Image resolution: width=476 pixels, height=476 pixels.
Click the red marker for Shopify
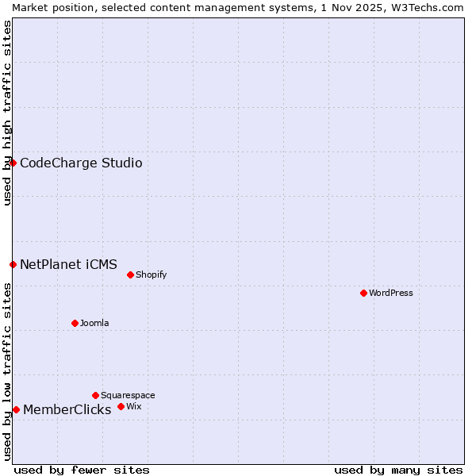[130, 274]
